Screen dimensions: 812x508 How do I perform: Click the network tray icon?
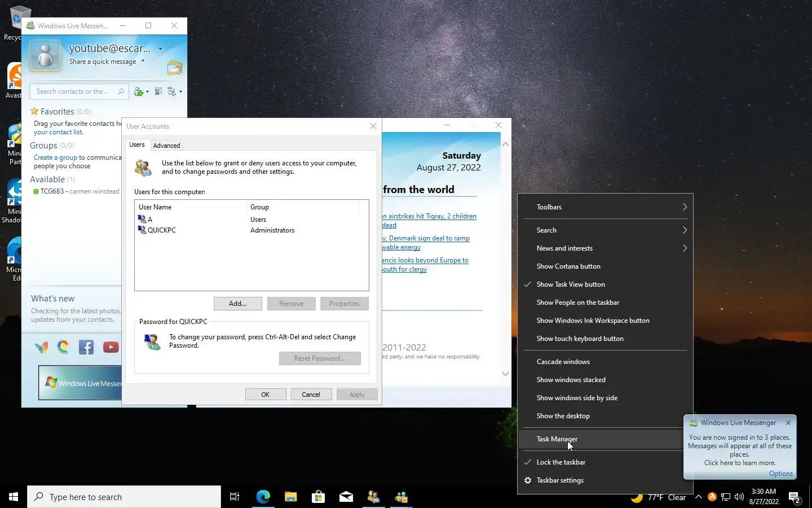tap(726, 497)
